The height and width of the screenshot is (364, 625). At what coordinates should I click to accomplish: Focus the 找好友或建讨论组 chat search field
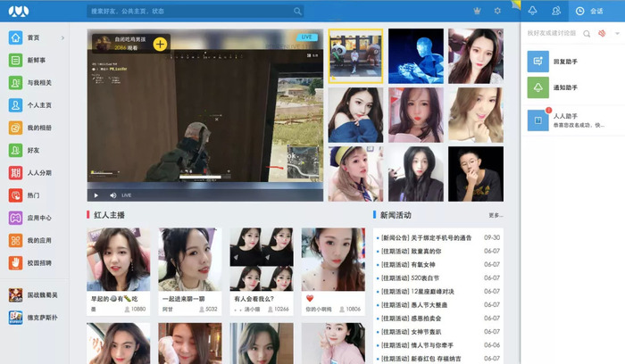(551, 33)
